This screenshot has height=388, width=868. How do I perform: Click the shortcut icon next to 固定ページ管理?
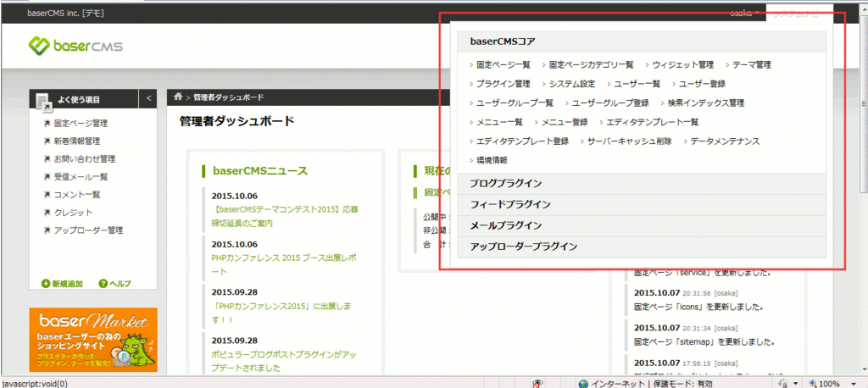(47, 124)
